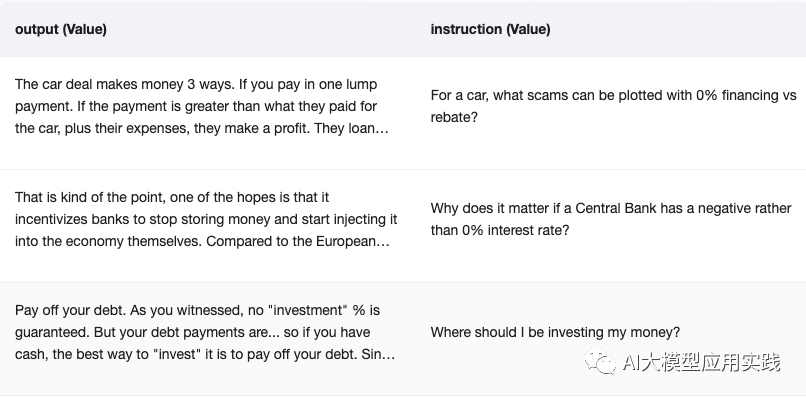Click the best way to invest text line
This screenshot has width=806, height=397.
205,355
